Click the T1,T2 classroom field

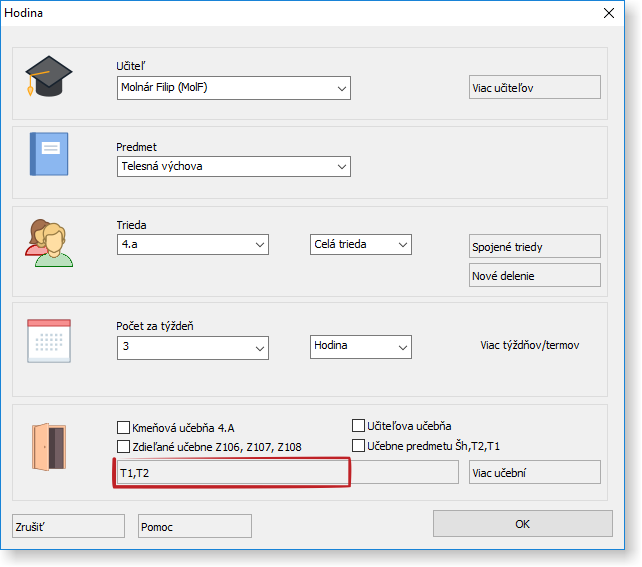pos(233,473)
